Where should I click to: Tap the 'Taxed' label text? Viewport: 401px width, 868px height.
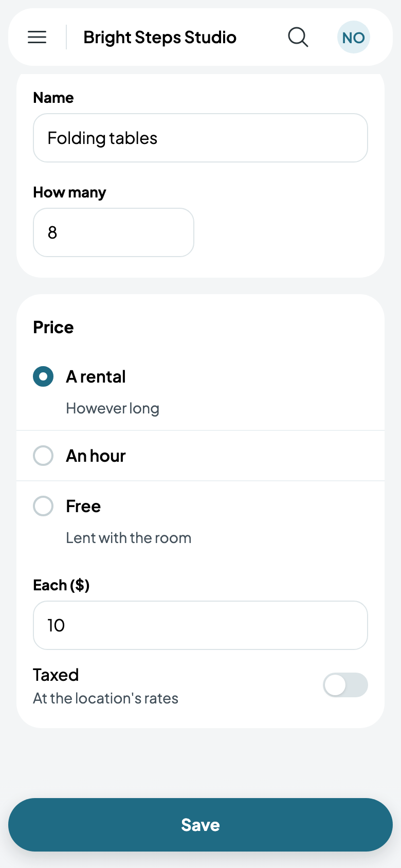point(56,675)
